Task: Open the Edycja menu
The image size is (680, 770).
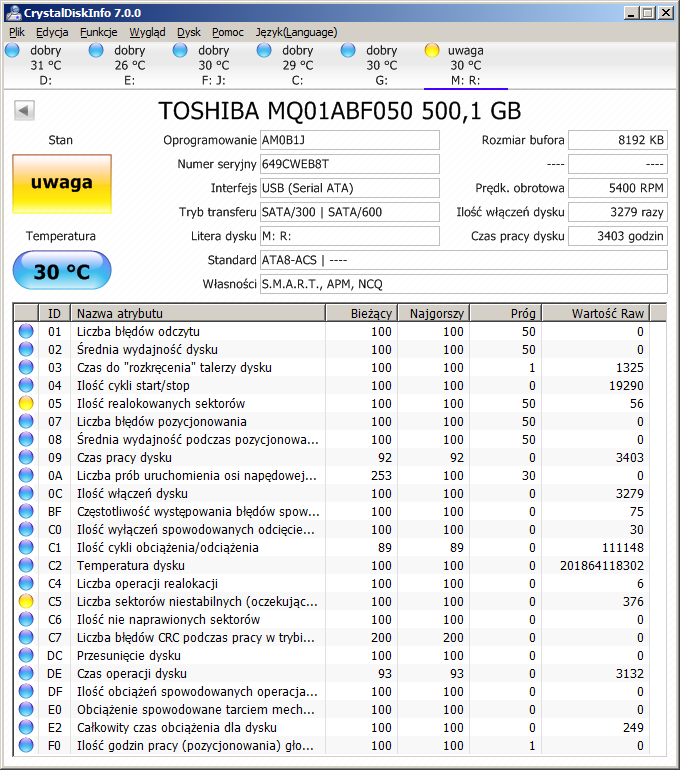Action: (x=52, y=32)
